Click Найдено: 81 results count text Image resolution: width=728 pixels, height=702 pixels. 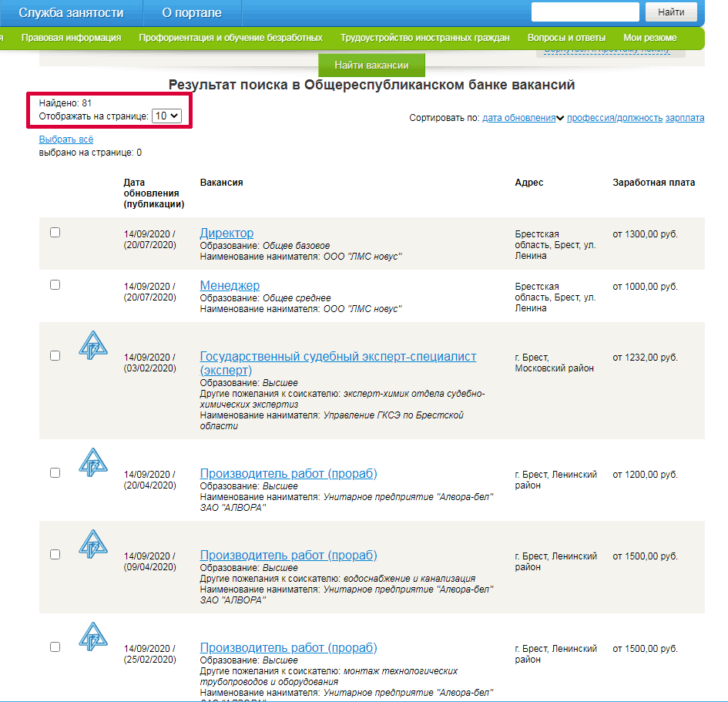pyautogui.click(x=65, y=103)
